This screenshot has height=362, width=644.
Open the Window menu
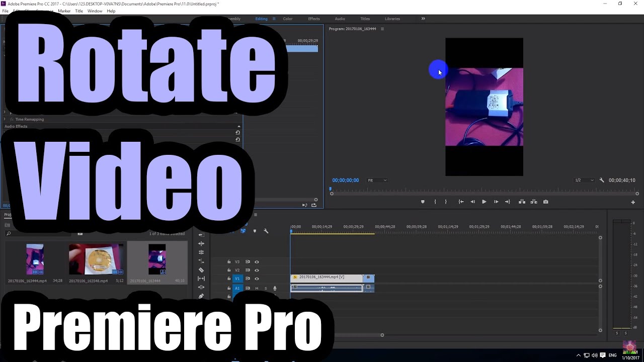95,11
